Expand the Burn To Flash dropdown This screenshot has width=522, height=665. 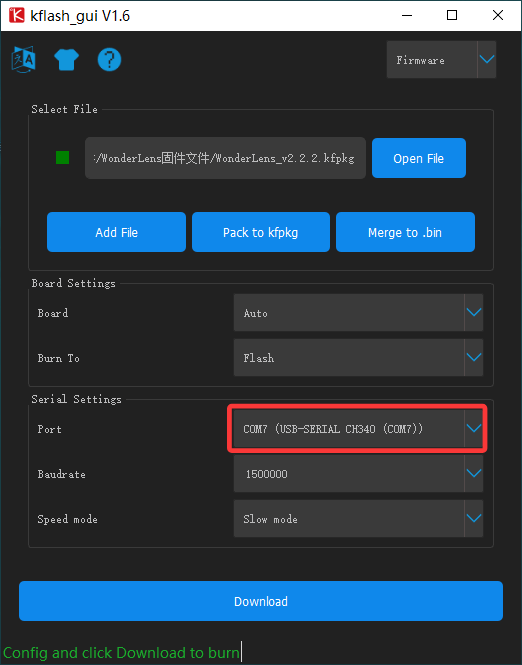pyautogui.click(x=358, y=358)
